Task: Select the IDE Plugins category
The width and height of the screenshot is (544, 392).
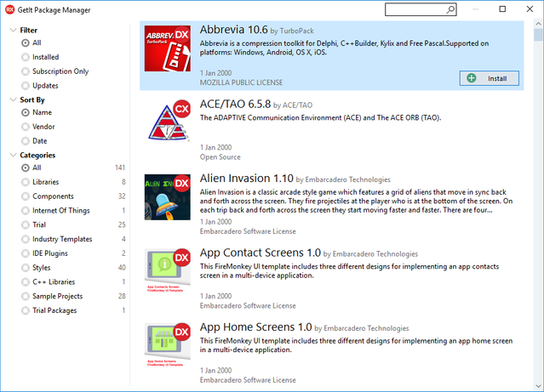Action: (26, 253)
